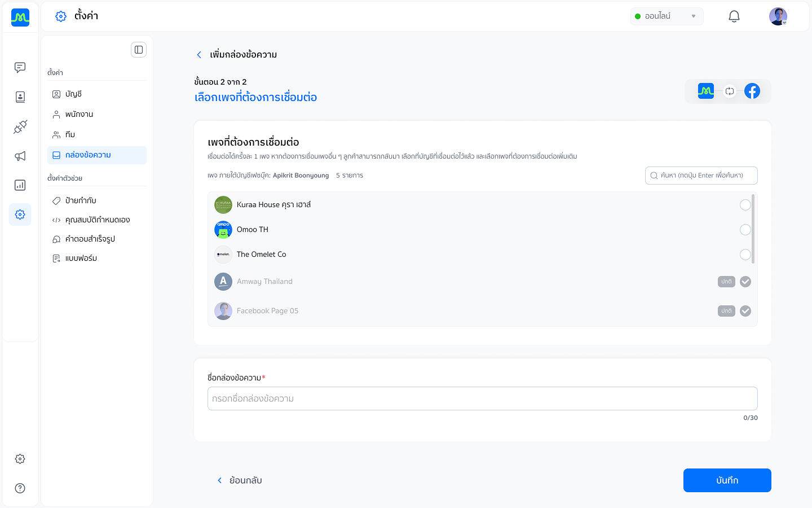812x508 pixels.
Task: Click the เพิ่มกล่องข้อความ heading text
Action: [x=244, y=55]
